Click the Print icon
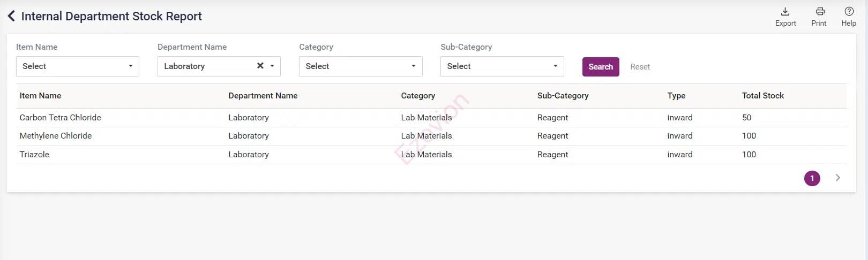Screen dimensions: 868x260 click(819, 12)
